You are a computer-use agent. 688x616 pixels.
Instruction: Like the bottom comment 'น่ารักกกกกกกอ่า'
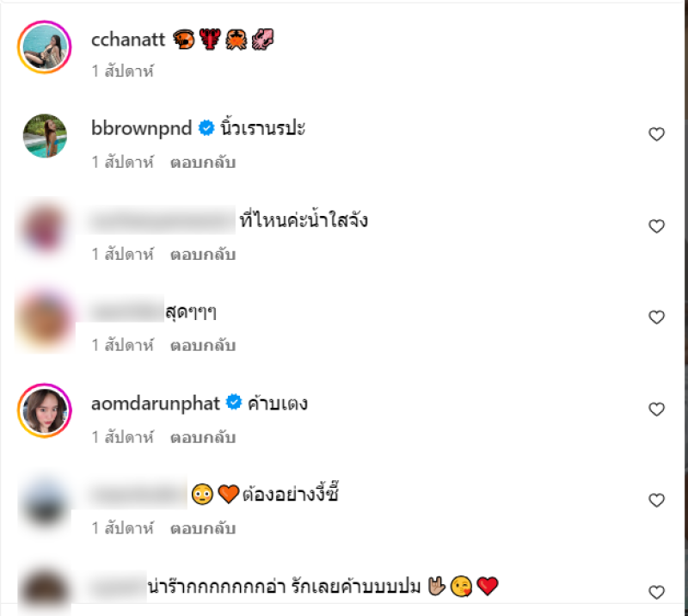point(656,592)
